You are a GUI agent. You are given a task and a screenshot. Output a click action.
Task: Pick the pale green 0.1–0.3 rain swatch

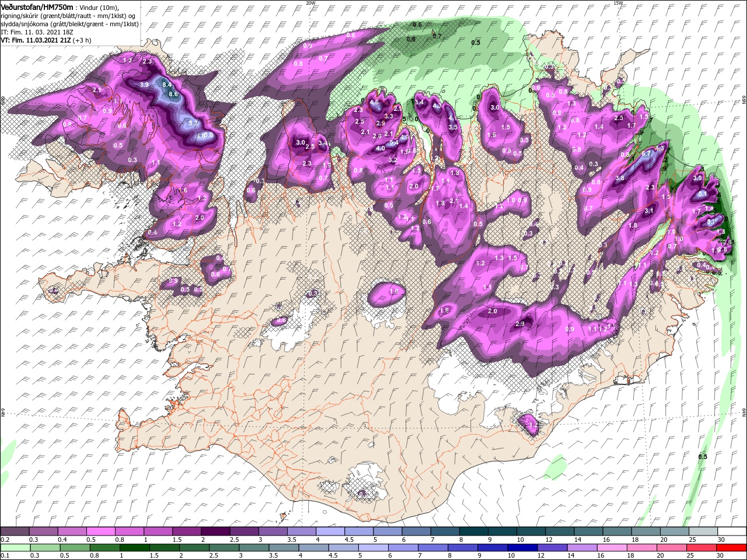(15, 548)
